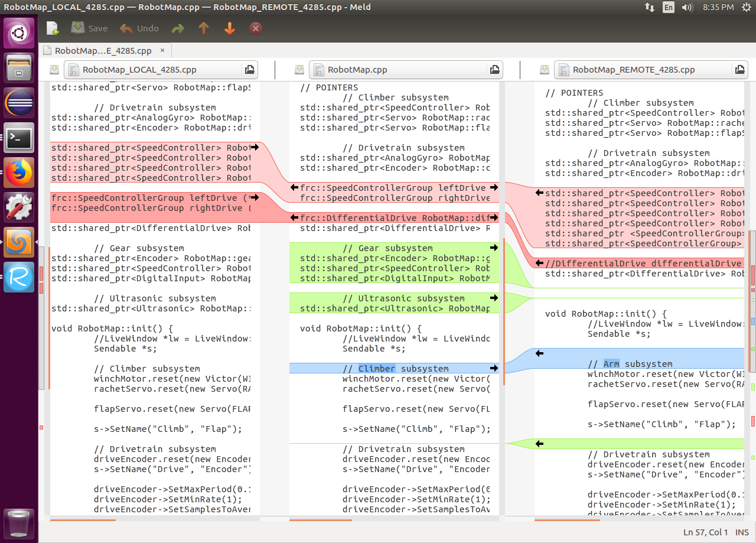Click 'void RobotMap::init() {' in REMOTE pane
The height and width of the screenshot is (543, 756).
(606, 314)
